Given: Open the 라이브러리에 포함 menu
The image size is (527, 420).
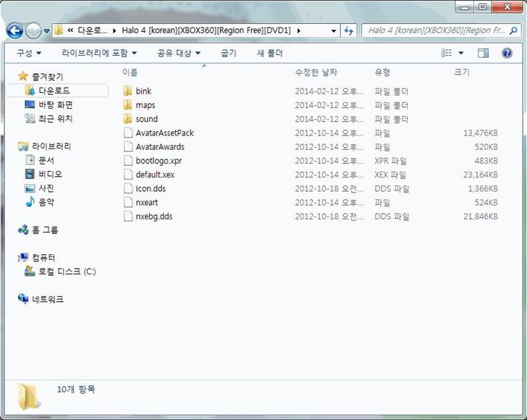Looking at the screenshot, I should pos(99,53).
